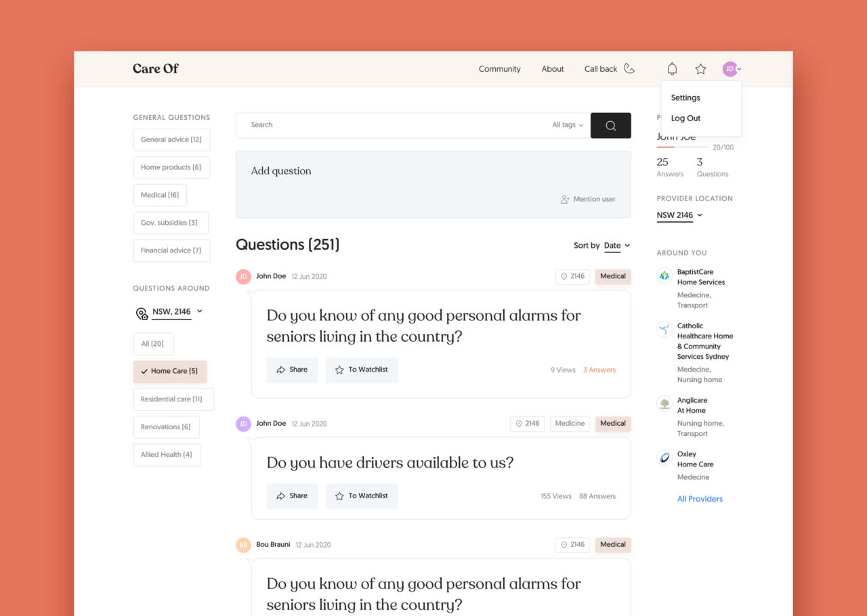This screenshot has width=867, height=616.
Task: Deselect the checked Home Care (5) filter
Action: point(170,371)
